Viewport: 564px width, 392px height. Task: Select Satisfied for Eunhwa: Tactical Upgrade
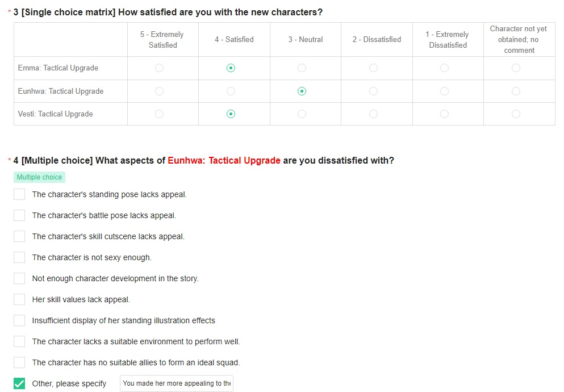(x=231, y=91)
